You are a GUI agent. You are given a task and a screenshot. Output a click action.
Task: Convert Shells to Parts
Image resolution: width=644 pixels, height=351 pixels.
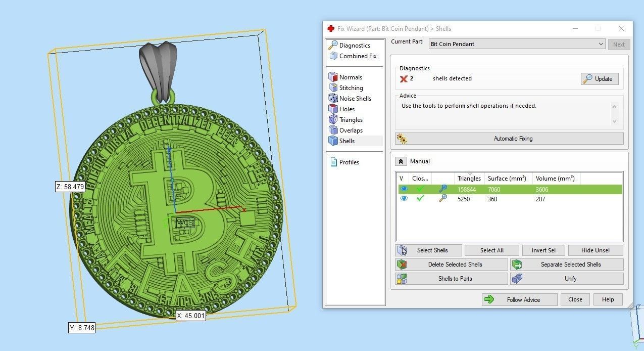tap(452, 279)
